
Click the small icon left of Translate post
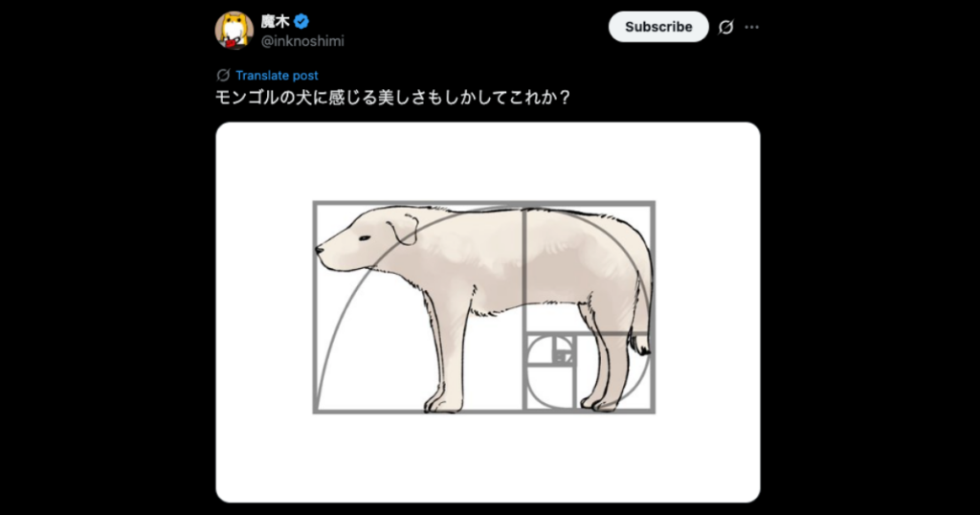[x=223, y=75]
